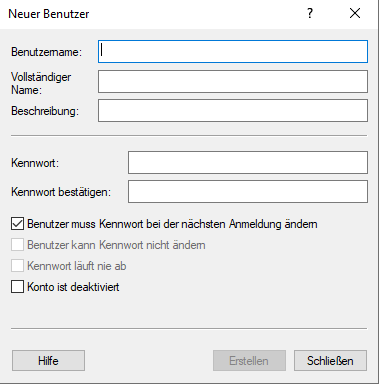Click the Neuer Benutzer title bar text
Image resolution: width=379 pixels, height=384 pixels.
(49, 14)
